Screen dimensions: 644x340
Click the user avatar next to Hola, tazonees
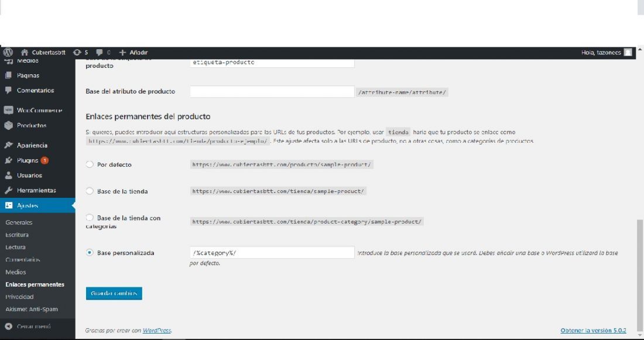coord(628,53)
